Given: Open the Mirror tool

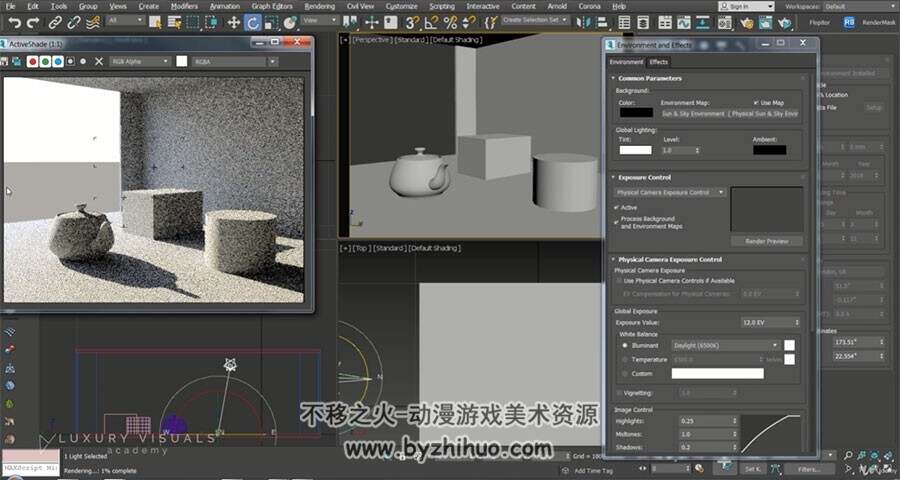Looking at the screenshot, I should click(584, 23).
